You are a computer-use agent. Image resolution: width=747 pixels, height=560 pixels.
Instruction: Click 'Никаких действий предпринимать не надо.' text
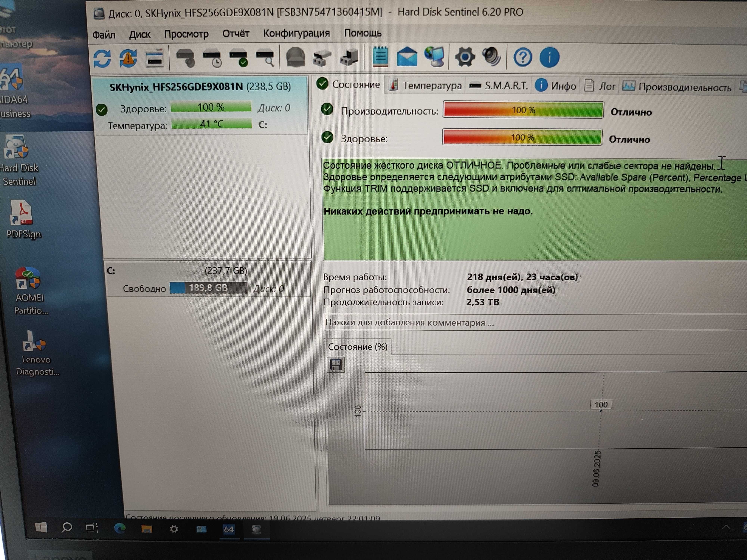pos(428,211)
